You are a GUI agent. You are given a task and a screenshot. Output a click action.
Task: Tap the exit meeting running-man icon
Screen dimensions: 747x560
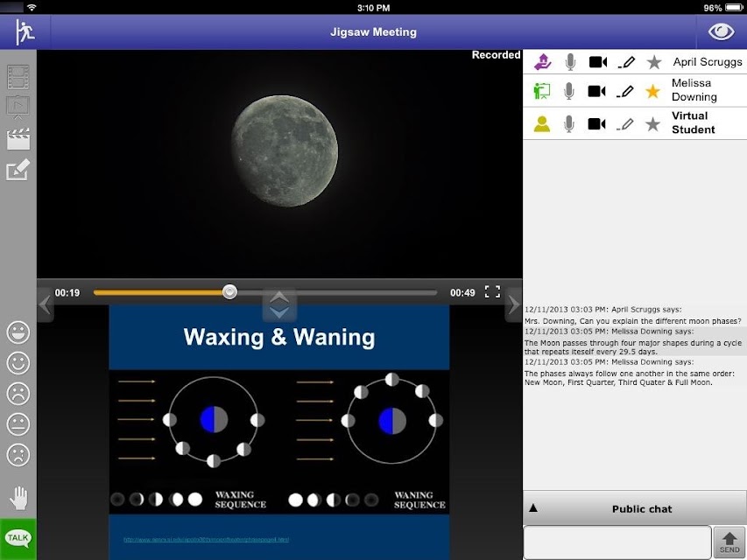(x=25, y=31)
